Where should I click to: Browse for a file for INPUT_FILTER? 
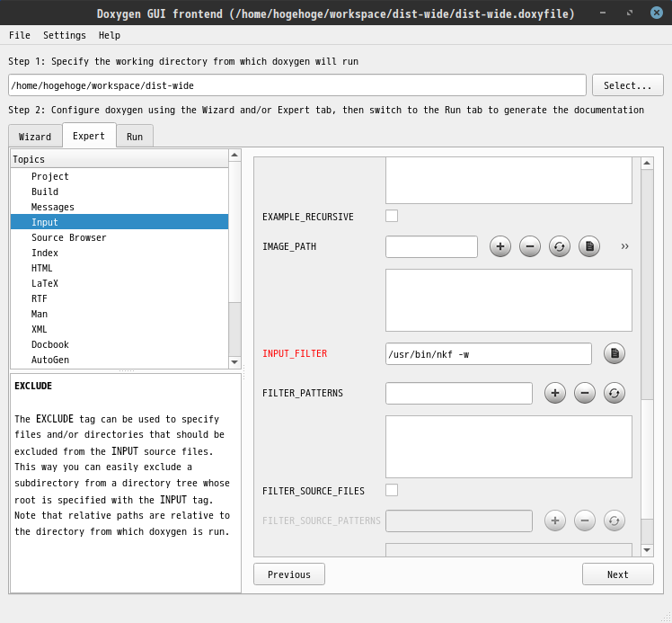tap(615, 353)
